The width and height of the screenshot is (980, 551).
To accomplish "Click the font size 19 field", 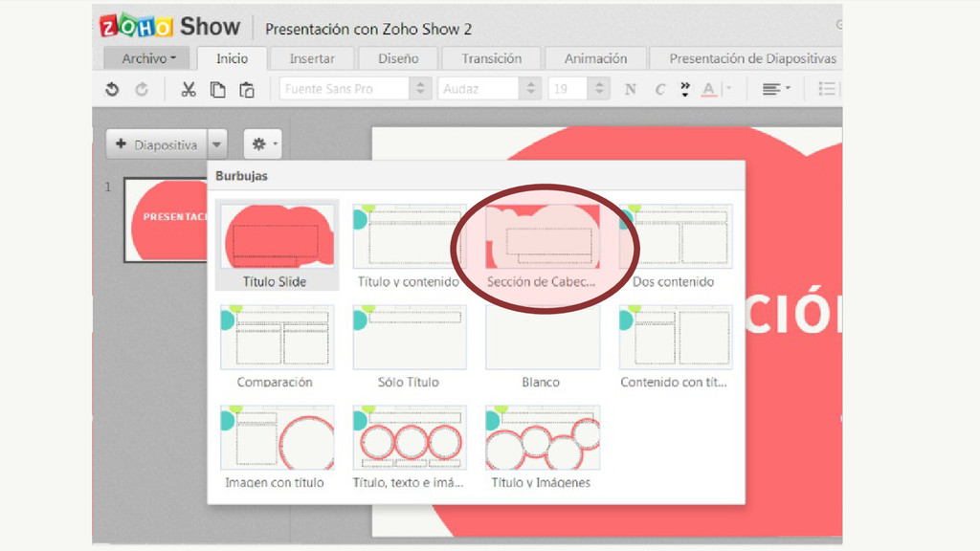I will pyautogui.click(x=568, y=89).
